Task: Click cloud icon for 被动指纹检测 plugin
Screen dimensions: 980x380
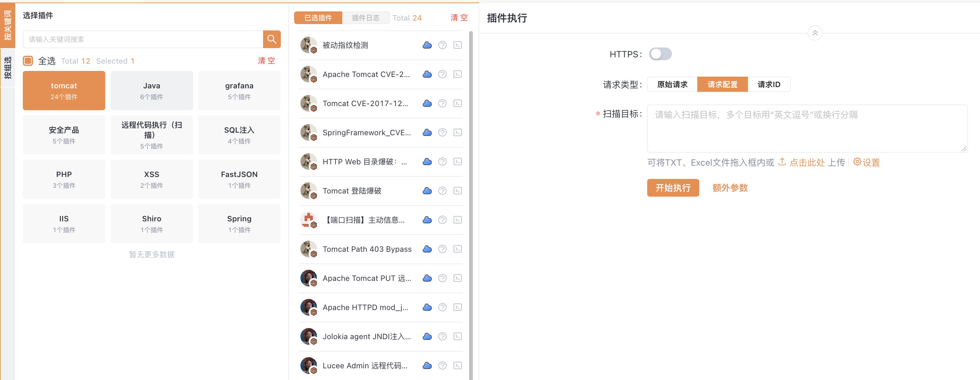Action: [427, 45]
